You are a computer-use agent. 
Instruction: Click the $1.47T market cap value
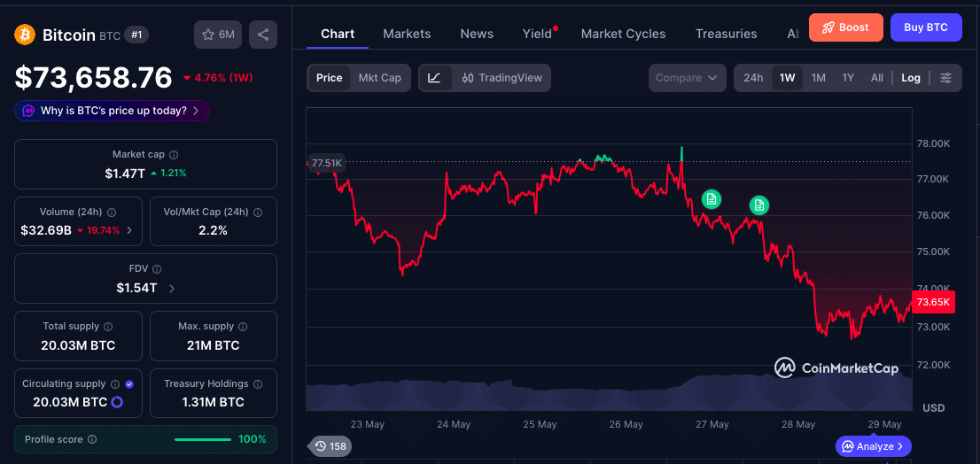pyautogui.click(x=125, y=173)
